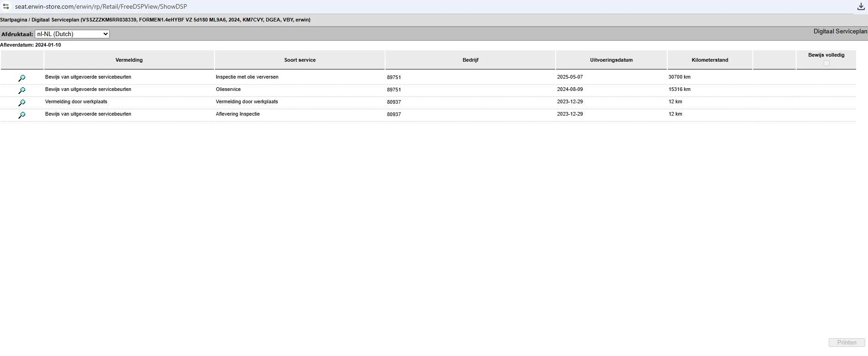Open details of Inspectie met olie verversen entry
Image resolution: width=868 pixels, height=356 pixels.
(x=21, y=78)
